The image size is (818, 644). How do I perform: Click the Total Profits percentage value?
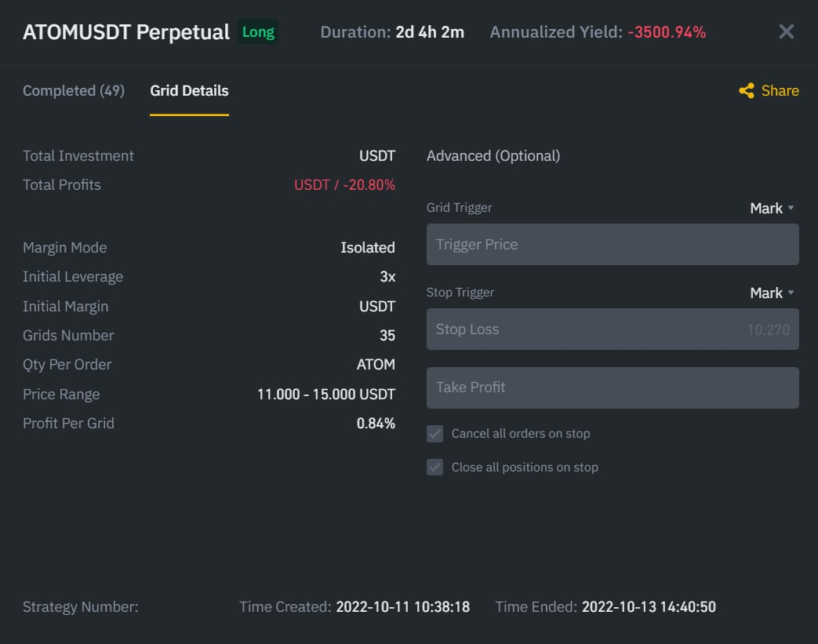(x=369, y=185)
